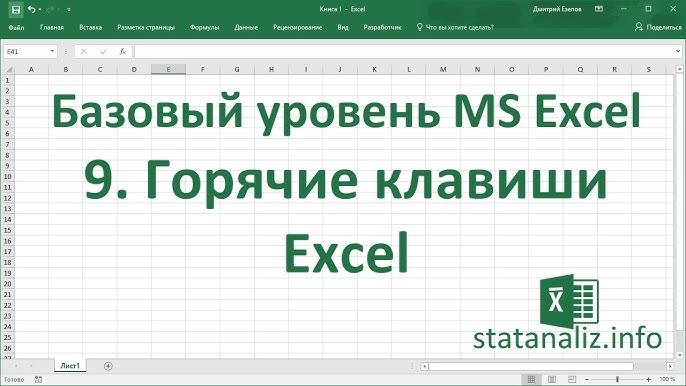
Task: Click the Enter checkmark formula icon
Action: pos(103,52)
